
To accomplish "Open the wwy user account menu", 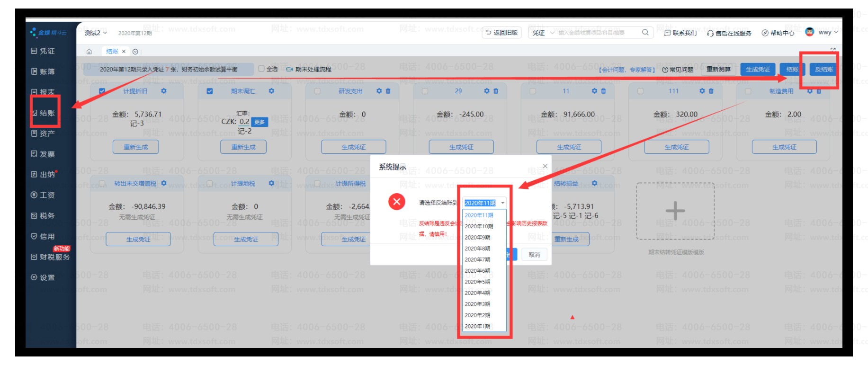I will pyautogui.click(x=822, y=32).
